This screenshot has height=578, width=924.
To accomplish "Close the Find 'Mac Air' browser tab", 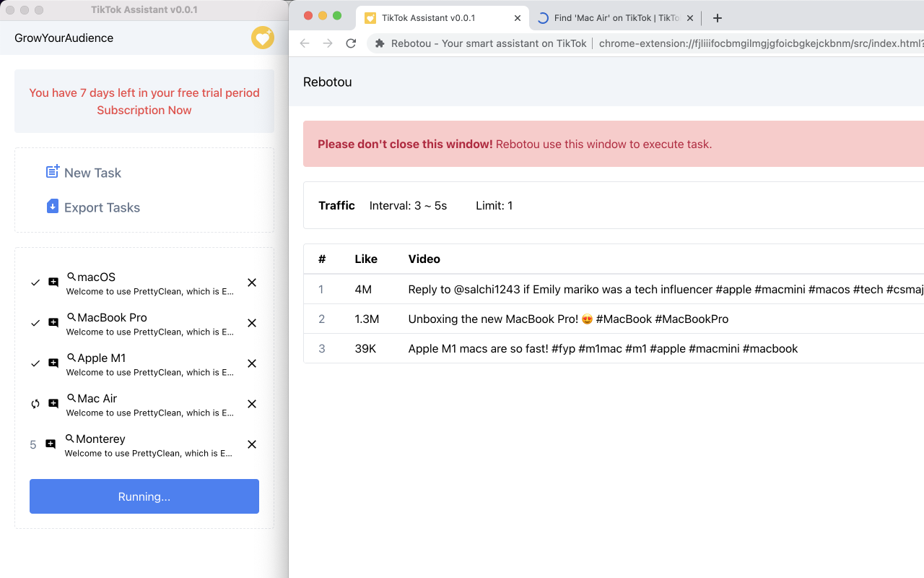I will (x=689, y=18).
